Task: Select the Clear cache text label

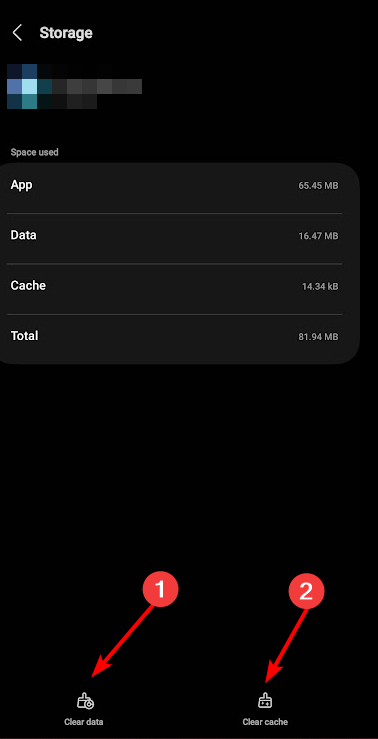Action: (265, 722)
